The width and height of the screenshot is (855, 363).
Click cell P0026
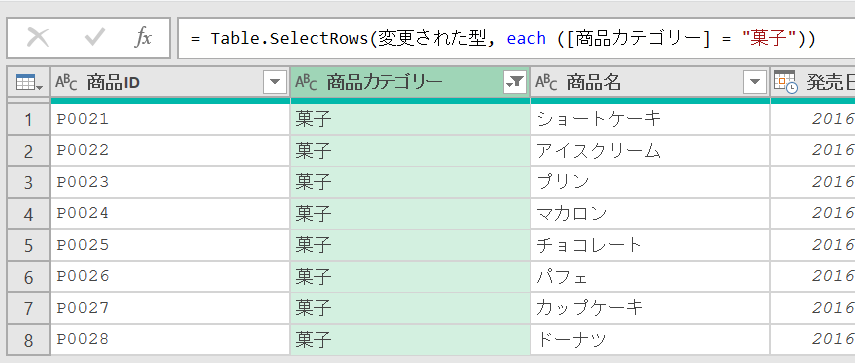click(170, 277)
